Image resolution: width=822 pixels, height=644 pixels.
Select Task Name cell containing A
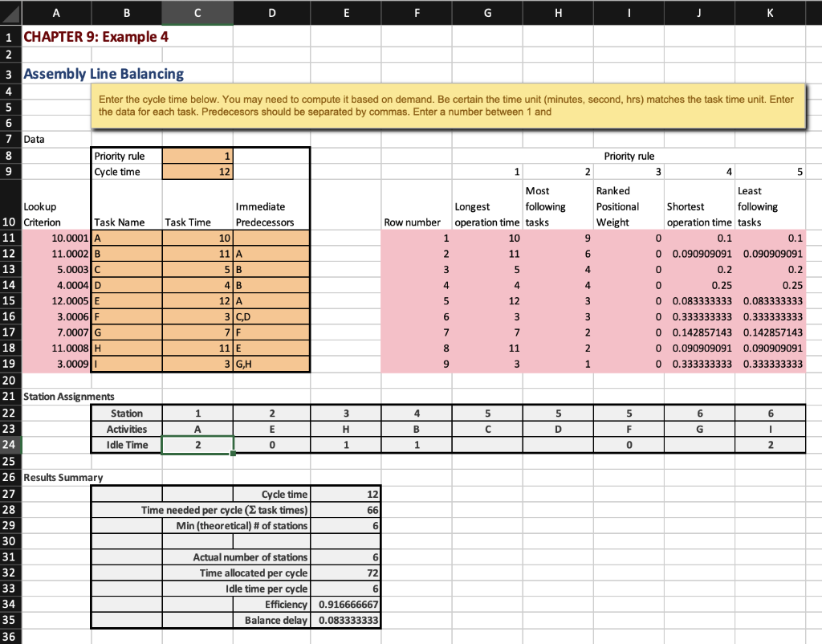tap(126, 238)
